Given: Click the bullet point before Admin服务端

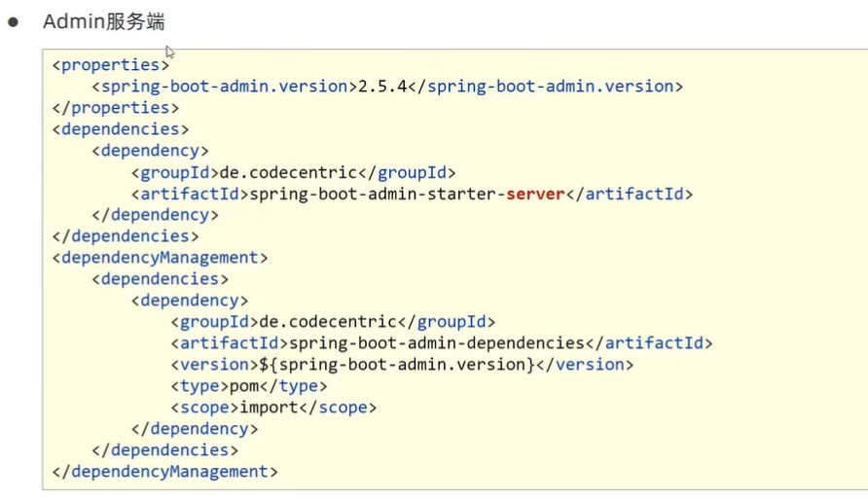Looking at the screenshot, I should pos(14,21).
